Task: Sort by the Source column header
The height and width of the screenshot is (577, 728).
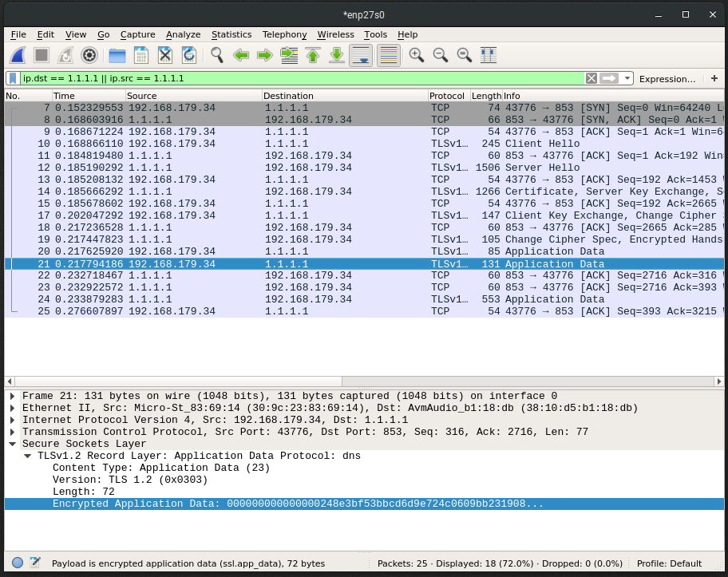Action: tap(194, 96)
